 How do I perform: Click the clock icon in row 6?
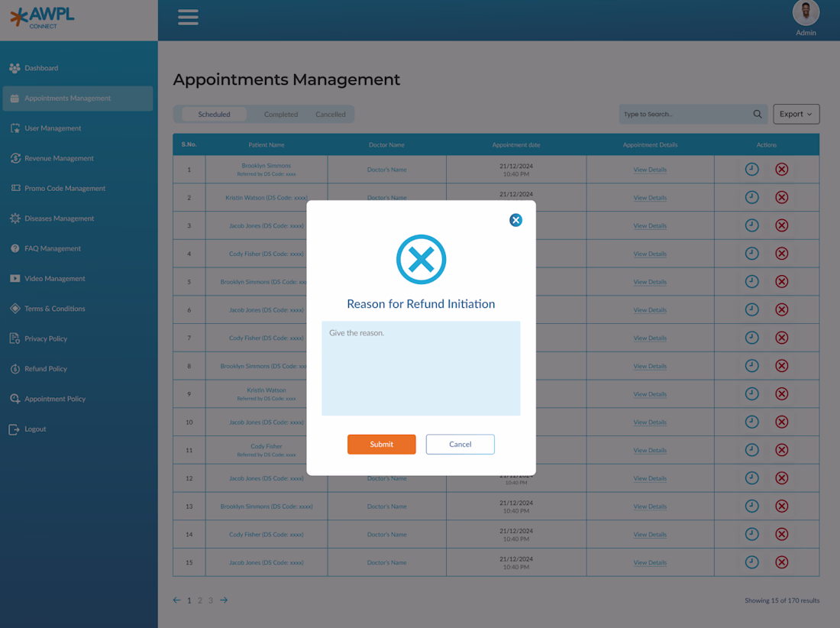751,309
